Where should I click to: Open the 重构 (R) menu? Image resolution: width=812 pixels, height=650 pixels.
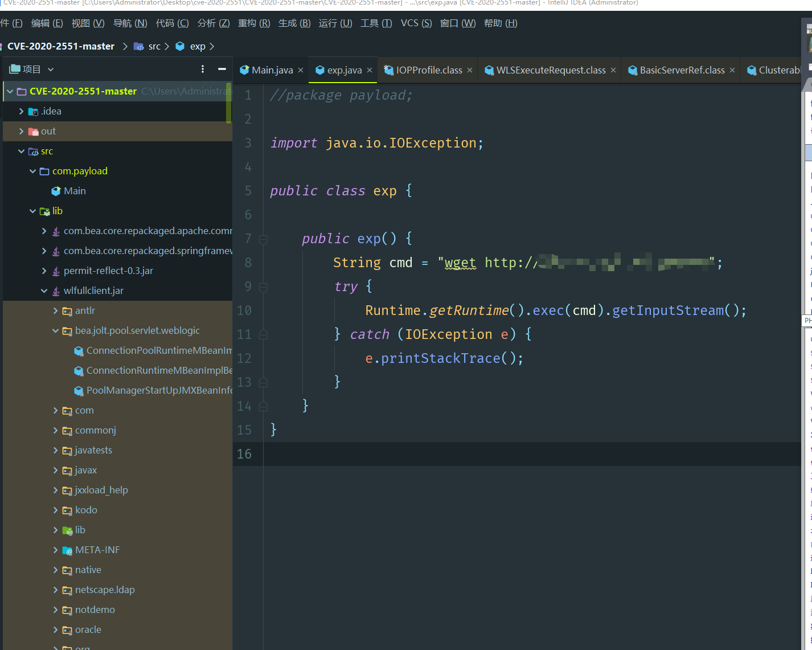tap(254, 23)
